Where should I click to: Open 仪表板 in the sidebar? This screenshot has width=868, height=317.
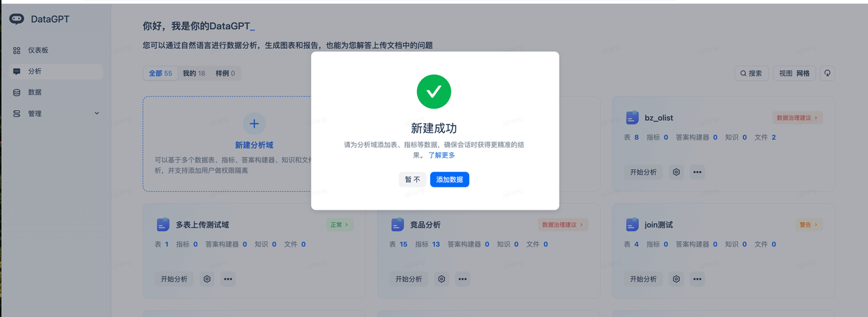point(38,50)
